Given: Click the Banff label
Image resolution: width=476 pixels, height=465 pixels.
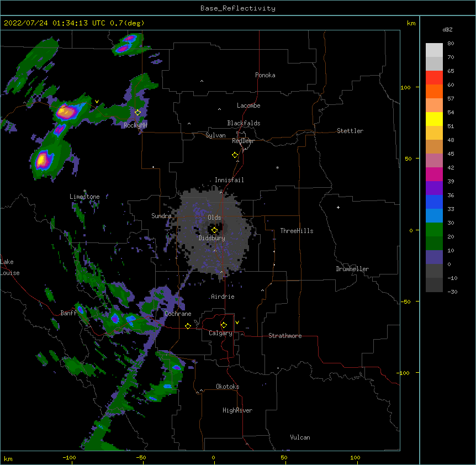Looking at the screenshot, I should point(68,313).
